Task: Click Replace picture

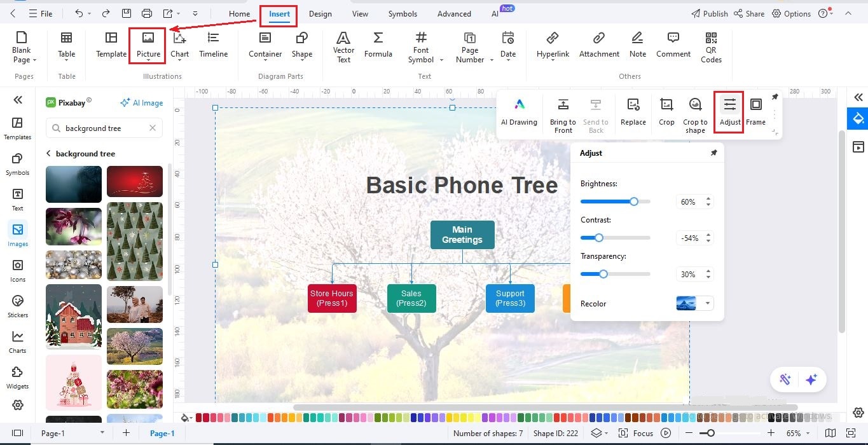Action: click(x=633, y=112)
